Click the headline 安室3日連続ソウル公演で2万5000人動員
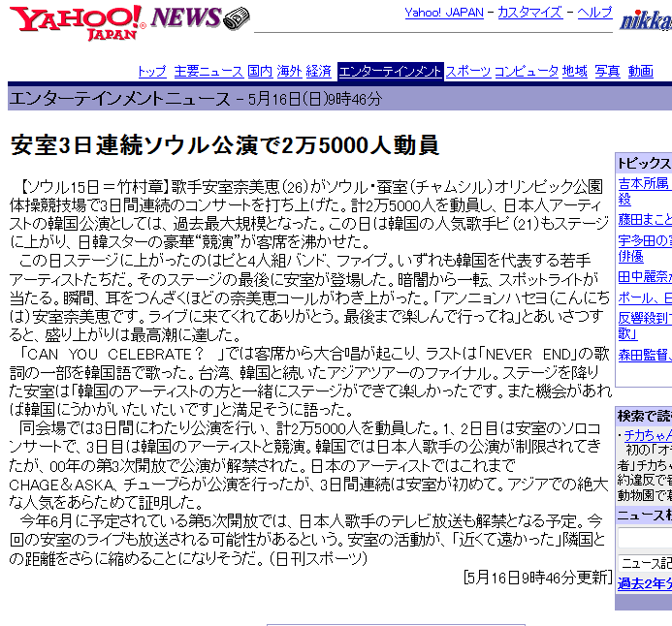The height and width of the screenshot is (626, 672). pos(225,145)
